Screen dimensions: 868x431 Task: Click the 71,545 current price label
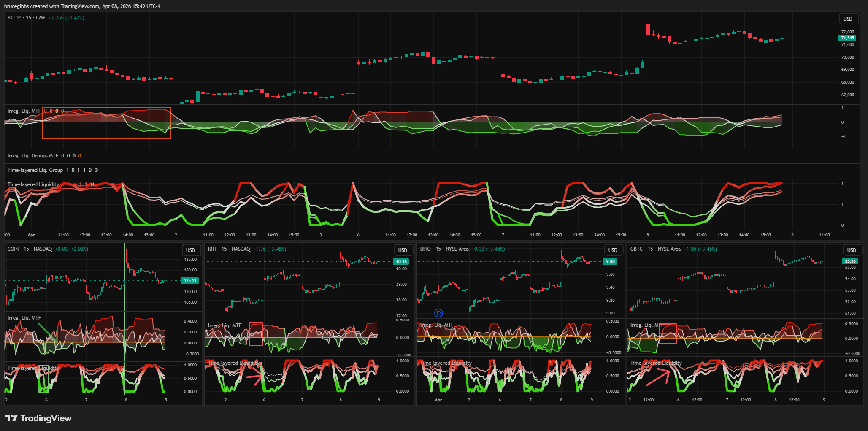tap(847, 38)
